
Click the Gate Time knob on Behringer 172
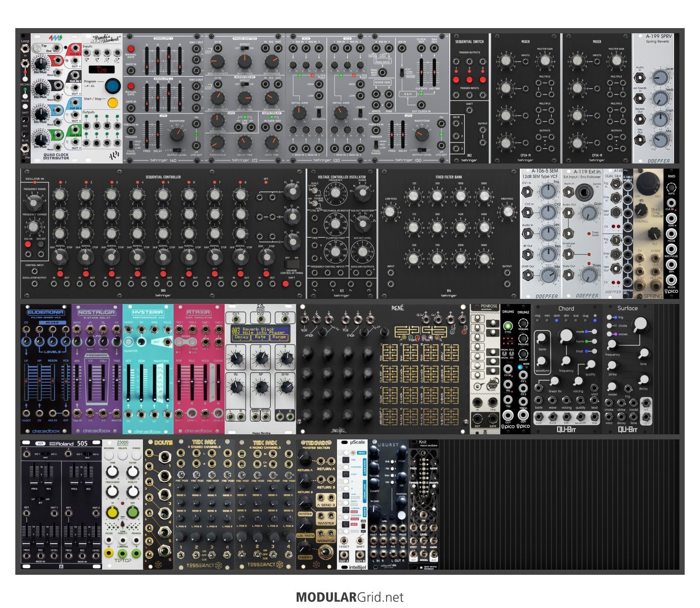tap(272, 143)
